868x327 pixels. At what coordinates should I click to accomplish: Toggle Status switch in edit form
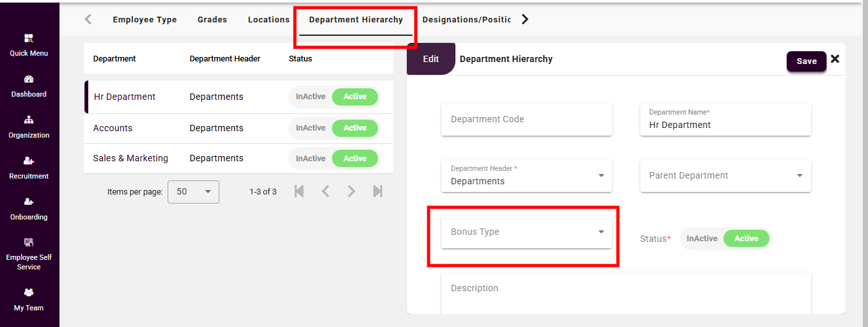pos(725,239)
